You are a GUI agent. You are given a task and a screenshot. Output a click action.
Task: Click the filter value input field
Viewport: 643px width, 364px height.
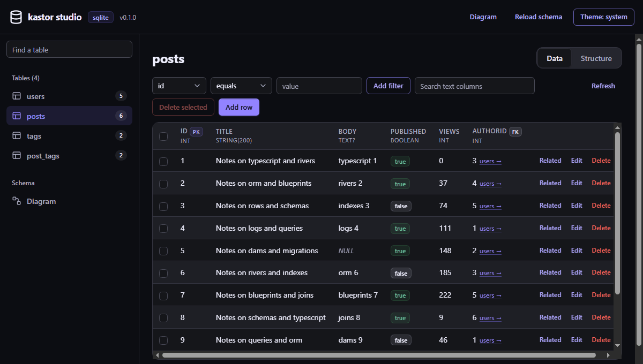pos(319,86)
